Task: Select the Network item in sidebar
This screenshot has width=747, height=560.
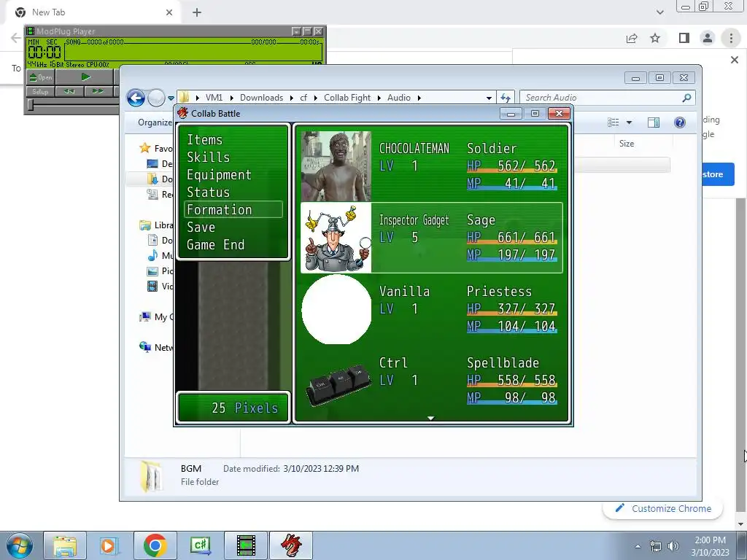Action: click(156, 347)
